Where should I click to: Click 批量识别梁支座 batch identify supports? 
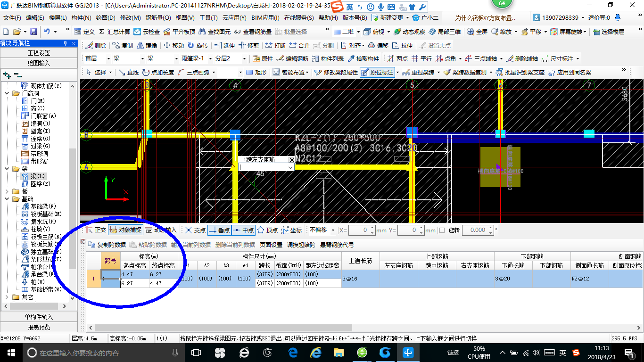(520, 72)
